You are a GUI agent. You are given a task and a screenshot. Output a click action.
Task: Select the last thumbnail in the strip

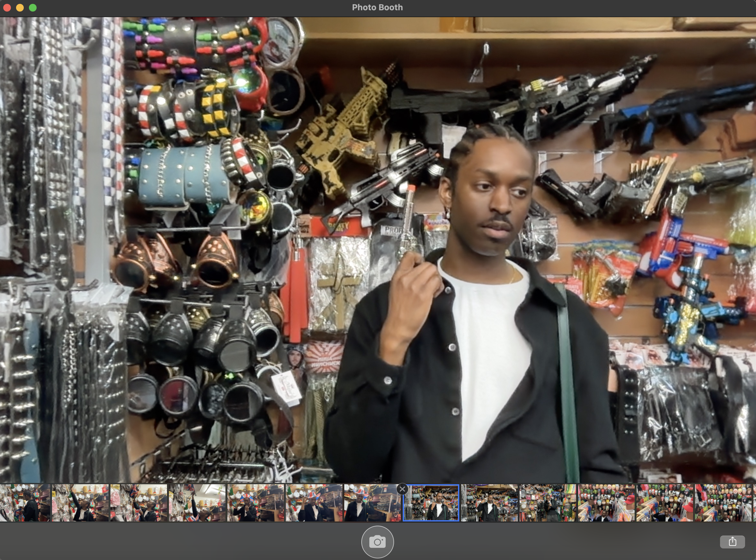(723, 503)
